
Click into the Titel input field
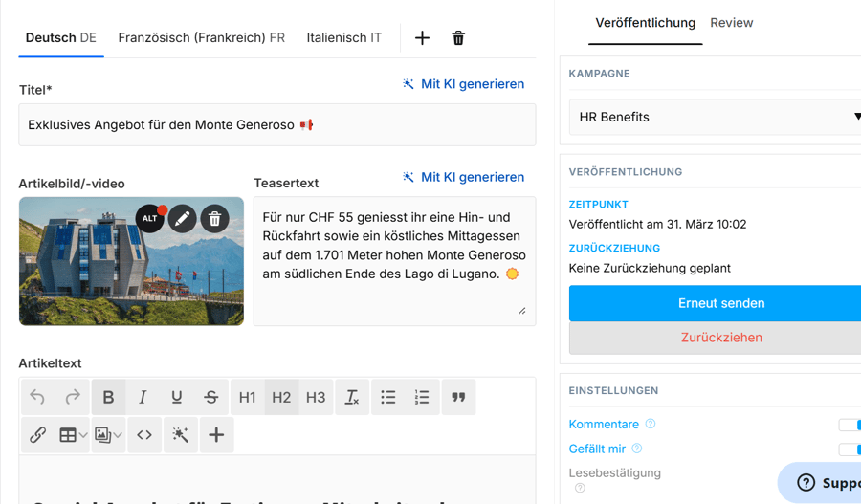point(277,124)
